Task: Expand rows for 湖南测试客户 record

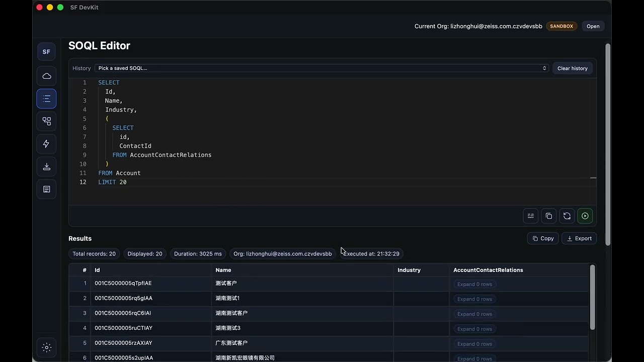Action: point(474,314)
